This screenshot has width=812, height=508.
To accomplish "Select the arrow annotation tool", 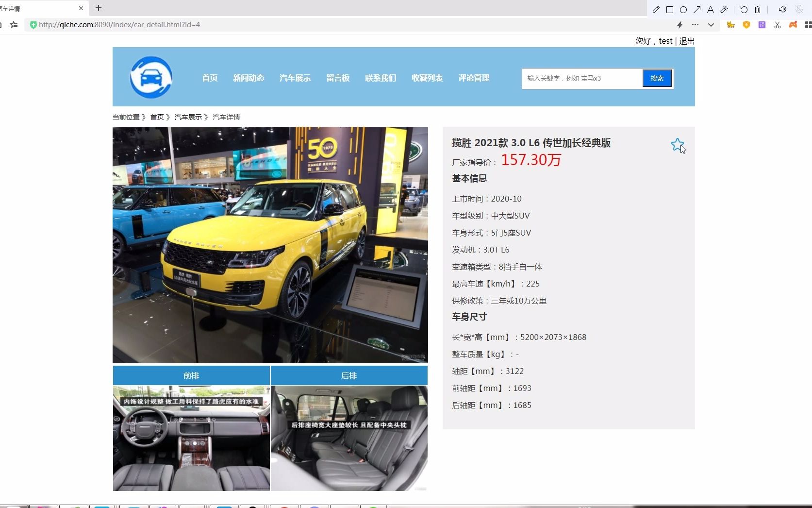I will 696,9.
